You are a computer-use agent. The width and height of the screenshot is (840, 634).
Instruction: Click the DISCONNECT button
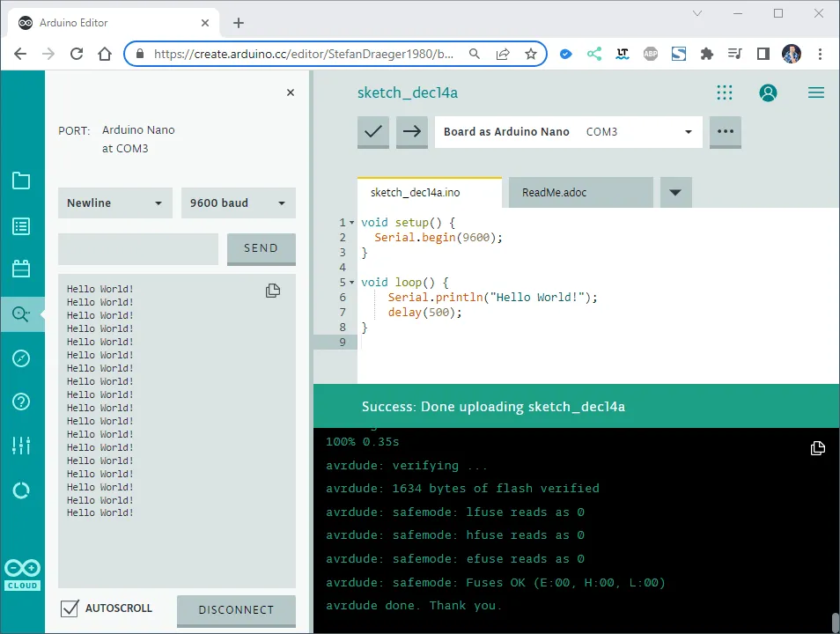pos(236,609)
